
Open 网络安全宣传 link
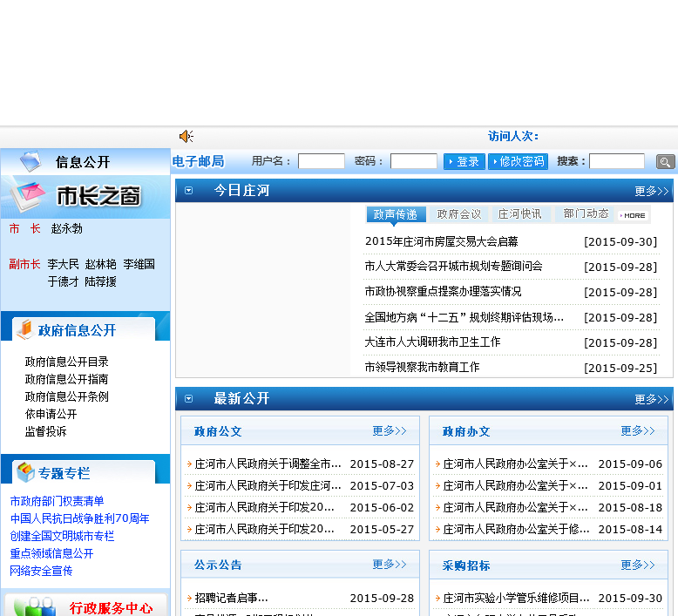[41, 571]
